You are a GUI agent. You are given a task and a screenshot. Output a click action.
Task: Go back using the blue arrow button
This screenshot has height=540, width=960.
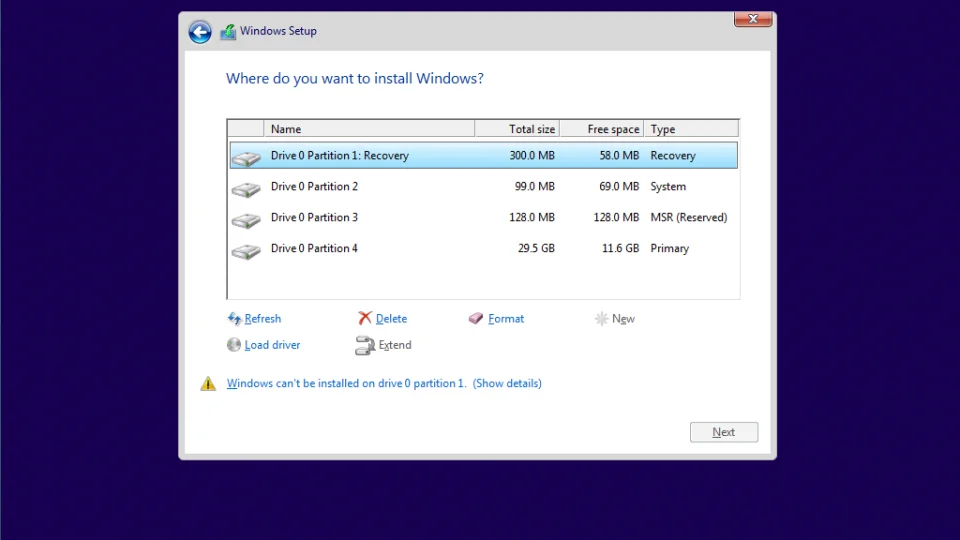[x=200, y=31]
